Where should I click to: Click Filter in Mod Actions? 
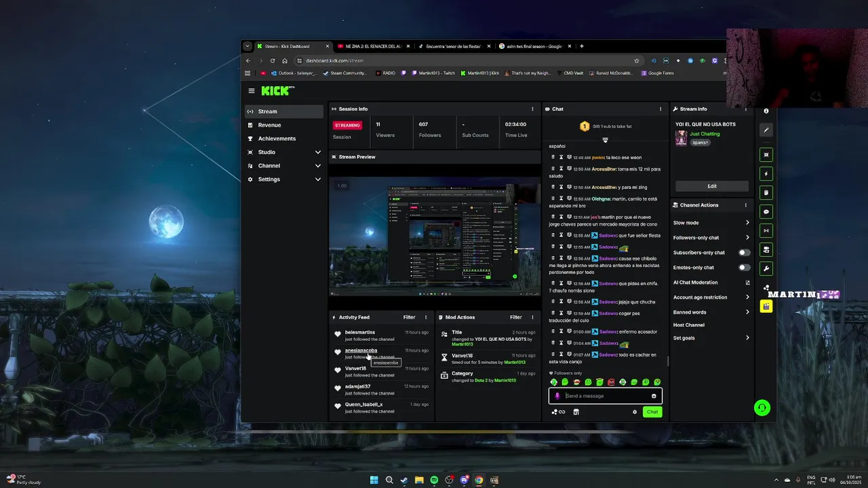515,317
